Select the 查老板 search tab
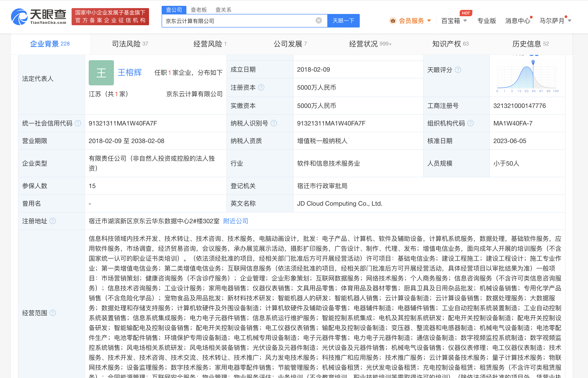Screen dimensions: 588x378 point(199,10)
